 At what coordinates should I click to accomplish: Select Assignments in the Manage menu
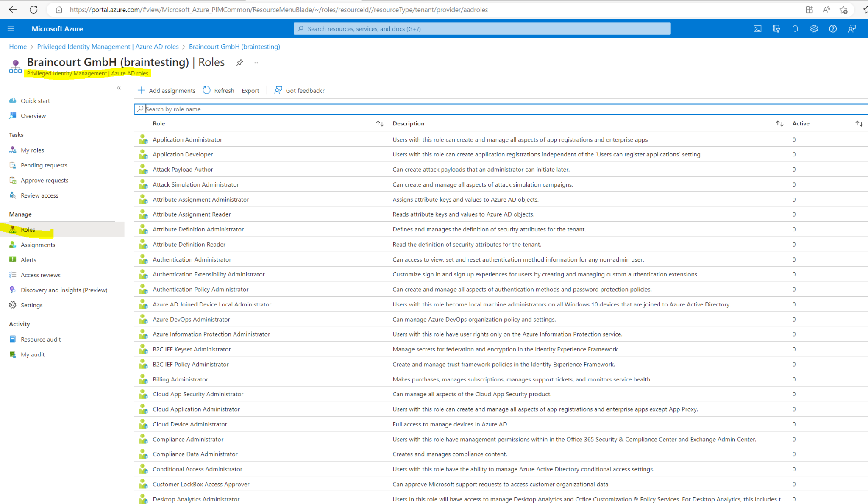[38, 245]
